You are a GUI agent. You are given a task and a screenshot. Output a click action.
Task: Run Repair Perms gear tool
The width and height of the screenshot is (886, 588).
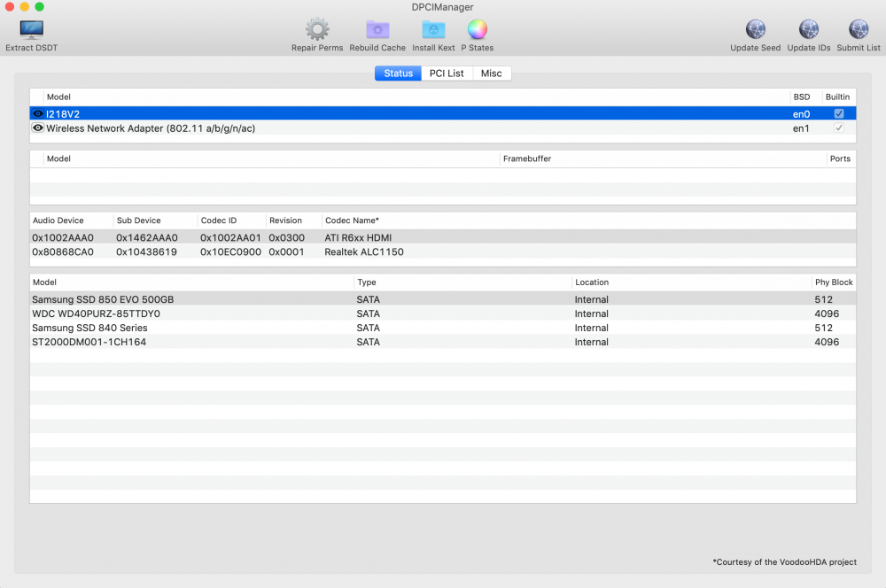point(317,29)
